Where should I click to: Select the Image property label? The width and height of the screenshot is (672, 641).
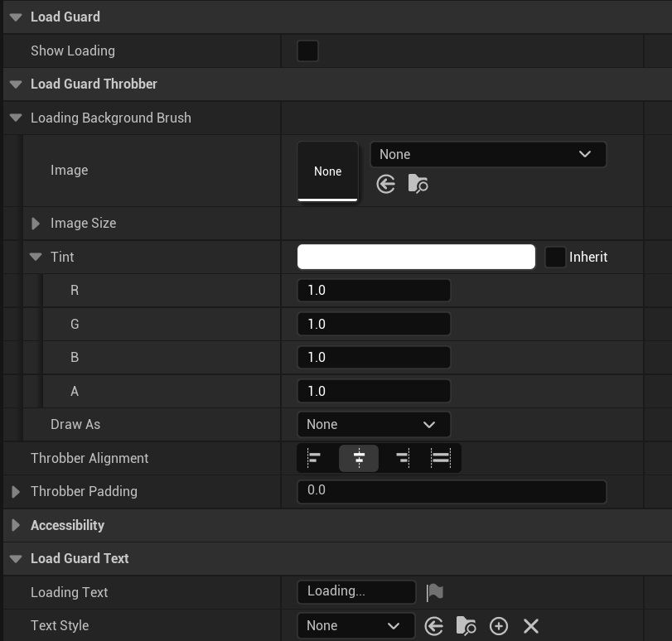[70, 171]
